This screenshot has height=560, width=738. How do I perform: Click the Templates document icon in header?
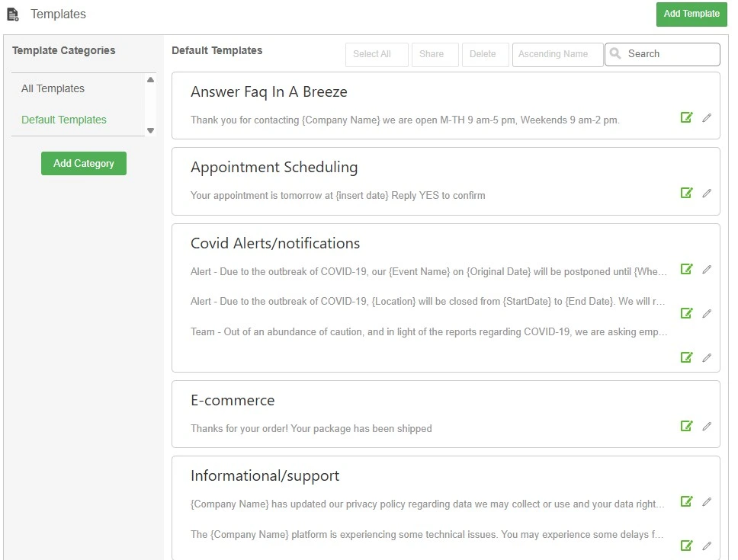(x=13, y=14)
